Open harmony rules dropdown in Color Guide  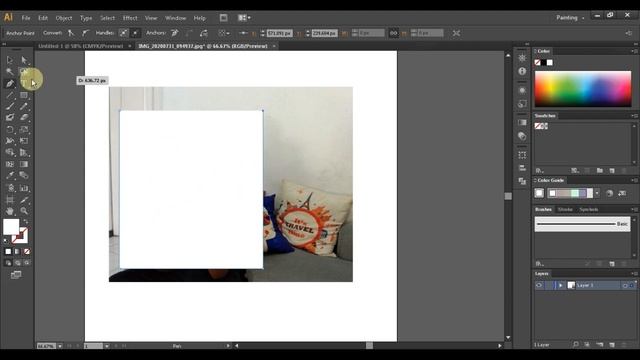597,193
